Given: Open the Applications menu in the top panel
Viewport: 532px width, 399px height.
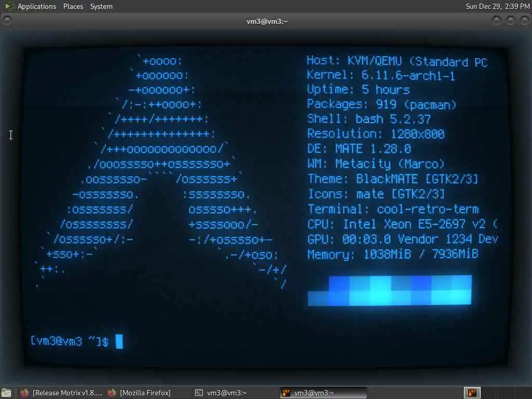Looking at the screenshot, I should [37, 6].
